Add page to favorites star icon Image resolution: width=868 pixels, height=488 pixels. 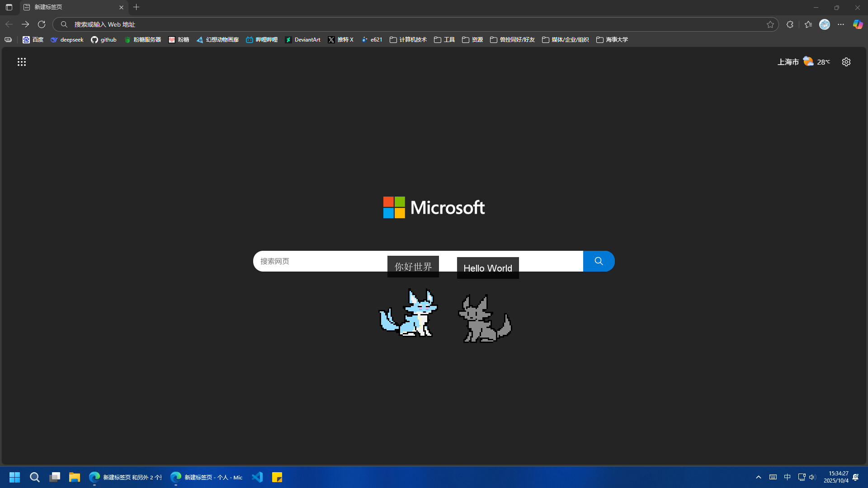[x=770, y=24]
